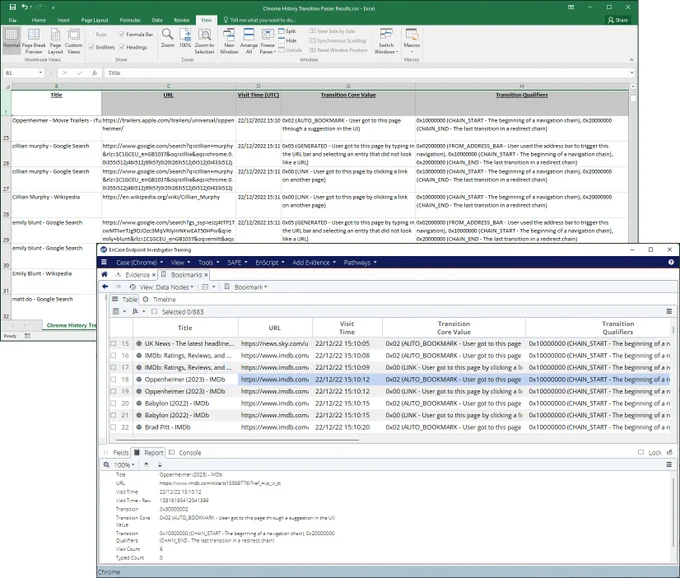Click the previous item up arrow in report toolbar
680x578 pixels.
[x=146, y=464]
